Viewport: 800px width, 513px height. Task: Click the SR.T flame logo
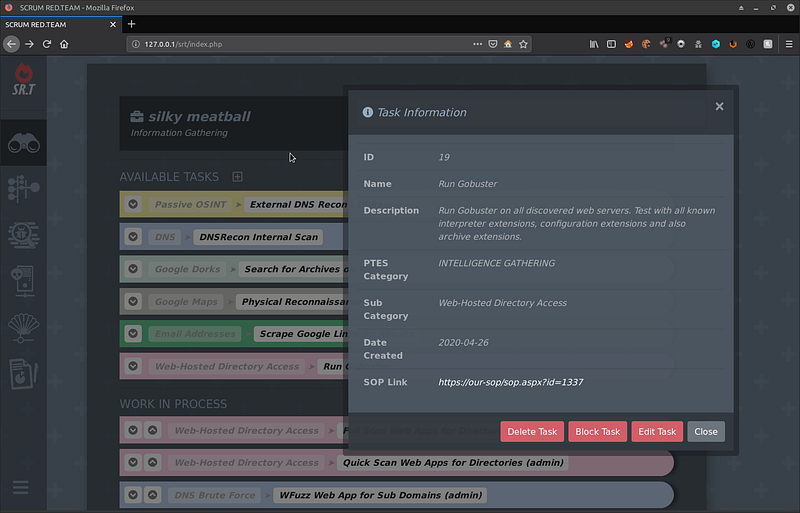coord(23,80)
